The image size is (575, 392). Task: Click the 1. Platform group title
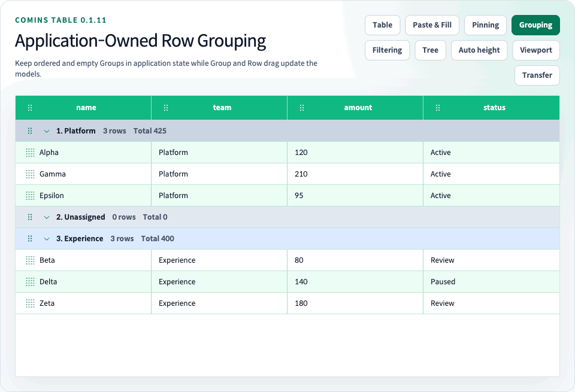point(75,131)
